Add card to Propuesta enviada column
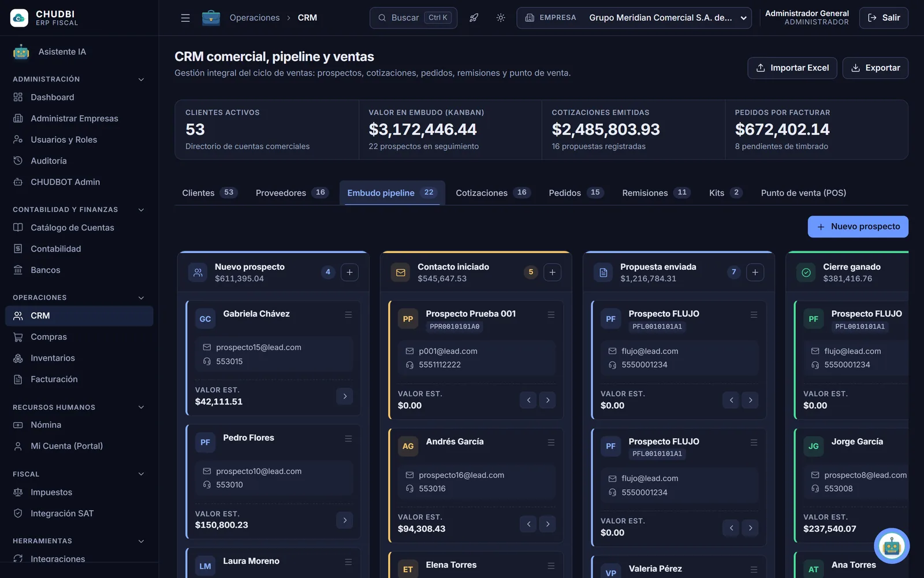The width and height of the screenshot is (924, 578). pos(755,272)
